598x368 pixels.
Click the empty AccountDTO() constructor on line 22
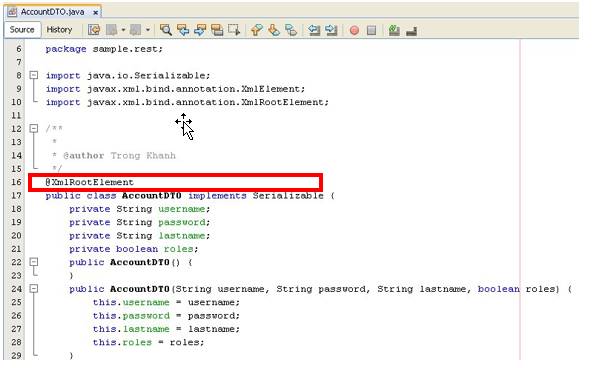(x=131, y=262)
